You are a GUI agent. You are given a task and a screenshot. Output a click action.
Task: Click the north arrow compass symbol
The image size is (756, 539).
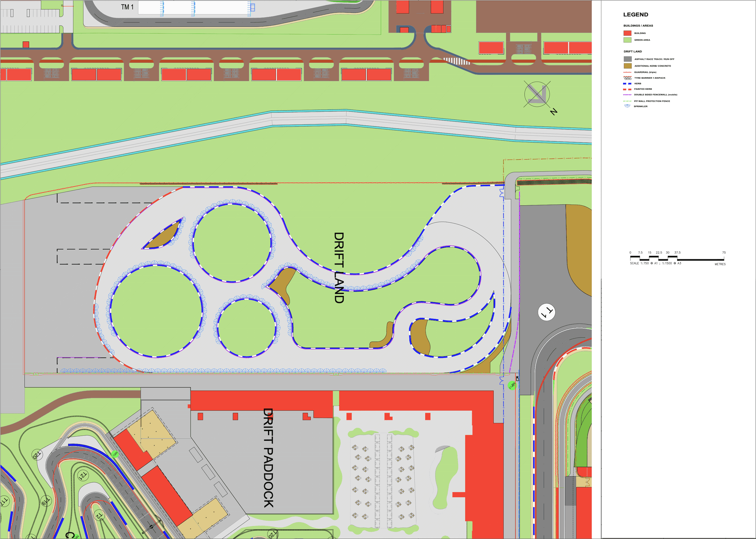[x=537, y=94]
